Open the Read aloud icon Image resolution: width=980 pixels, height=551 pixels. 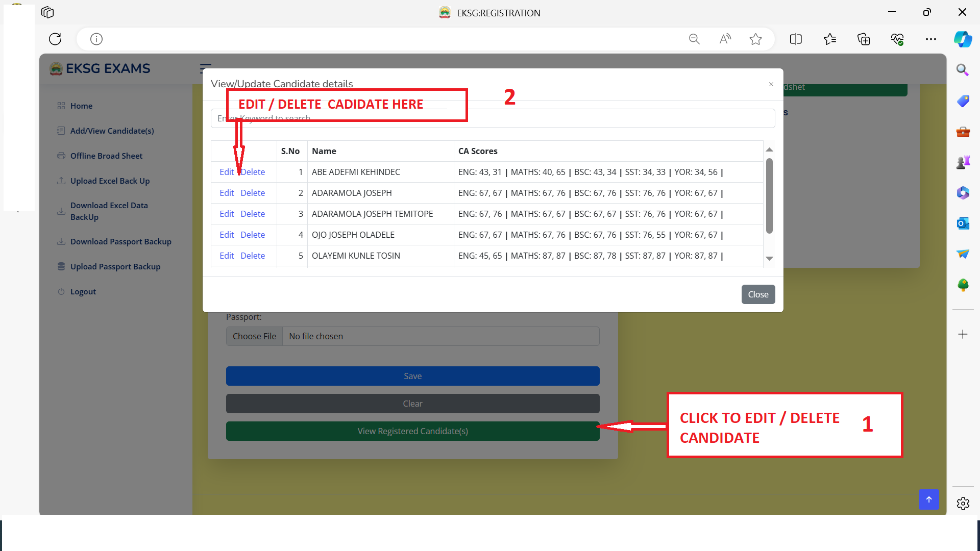coord(725,39)
